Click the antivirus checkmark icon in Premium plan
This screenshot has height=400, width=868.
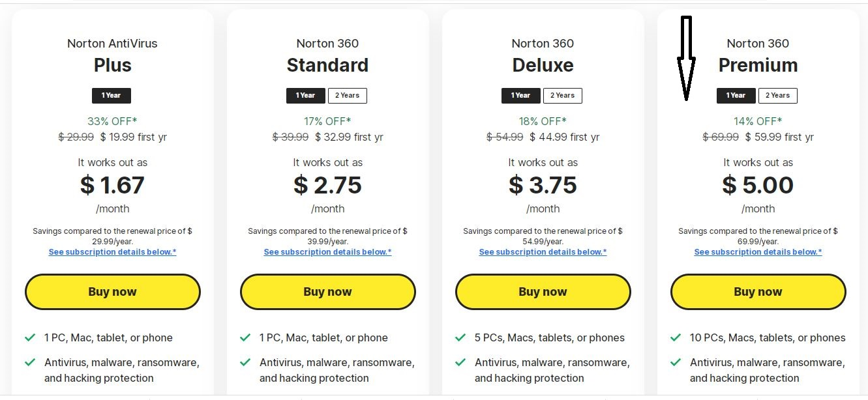(676, 362)
